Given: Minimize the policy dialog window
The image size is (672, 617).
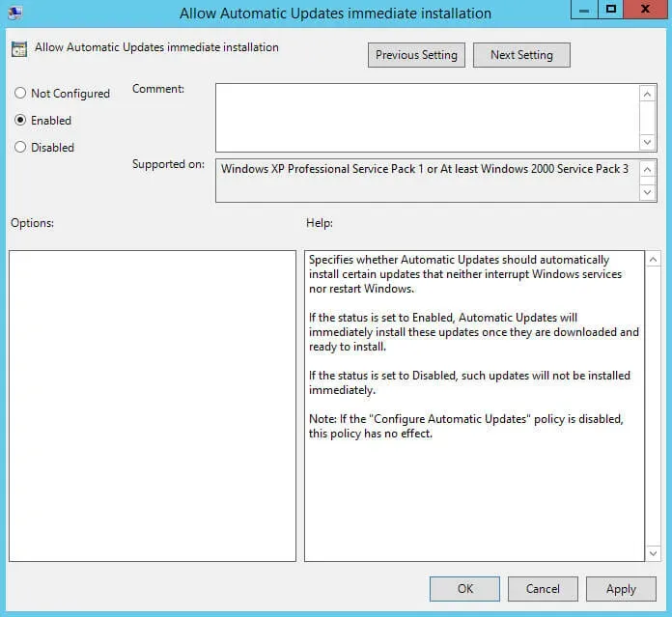Looking at the screenshot, I should click(584, 10).
